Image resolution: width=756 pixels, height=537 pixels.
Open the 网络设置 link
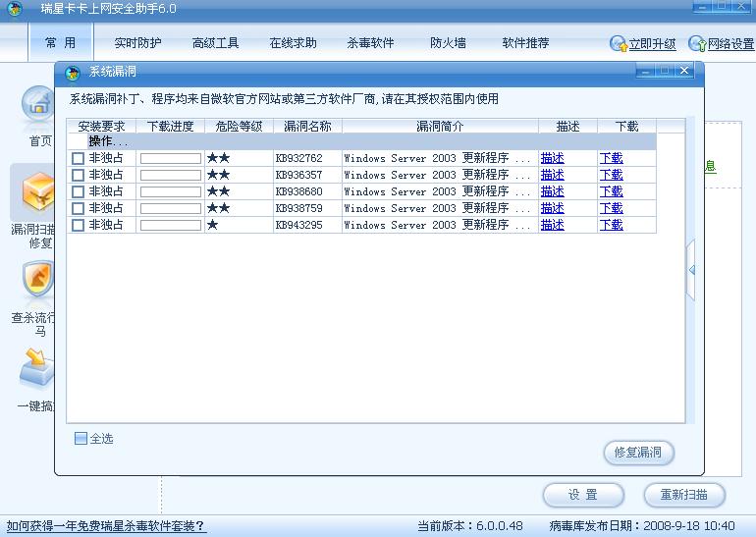point(730,44)
